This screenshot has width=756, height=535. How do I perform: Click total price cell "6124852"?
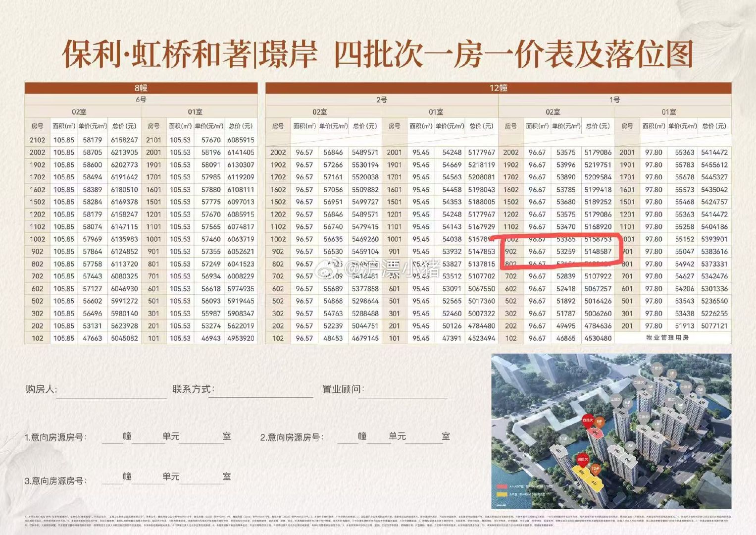124,252
